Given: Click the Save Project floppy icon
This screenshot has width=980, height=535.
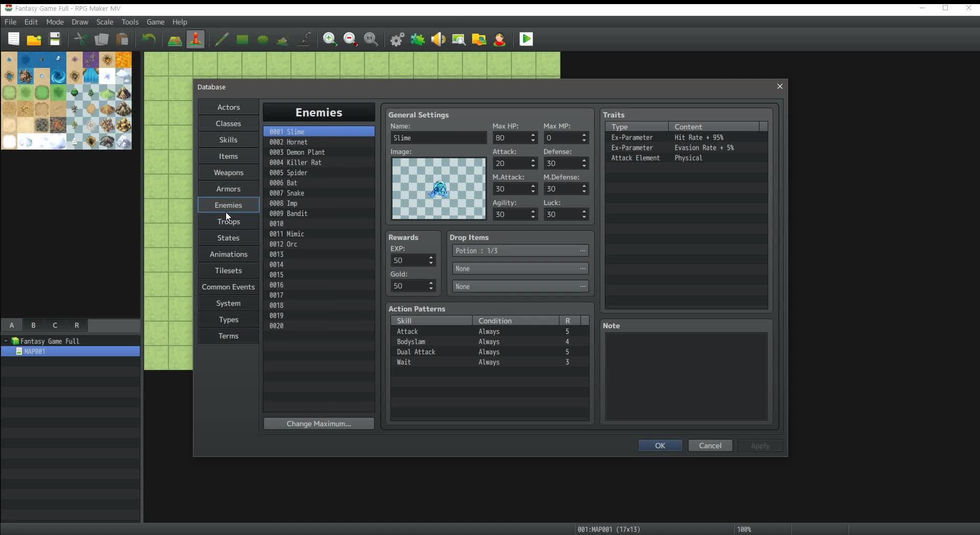Looking at the screenshot, I should pos(55,39).
